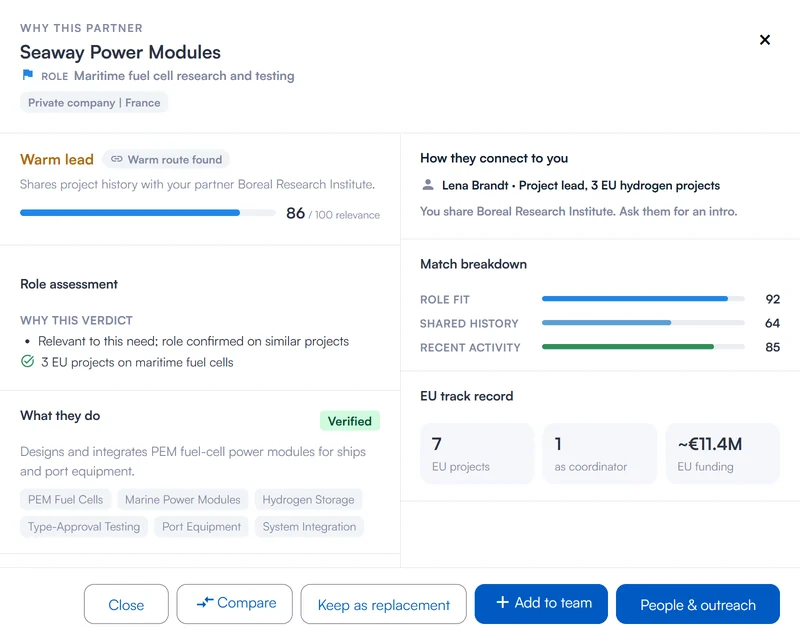This screenshot has height=640, width=800.
Task: Click '3 EU projects on maritime fuel cells'
Action: point(137,362)
